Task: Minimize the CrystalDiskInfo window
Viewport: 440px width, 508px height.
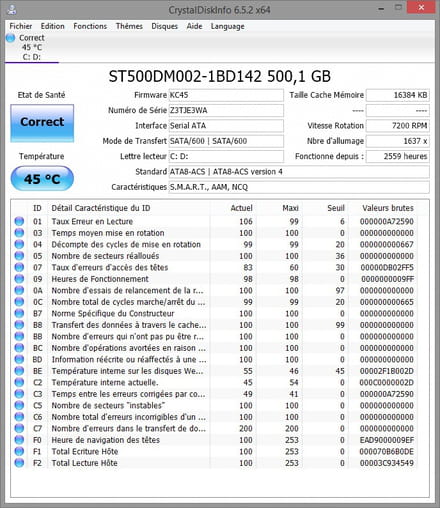Action: click(x=381, y=8)
